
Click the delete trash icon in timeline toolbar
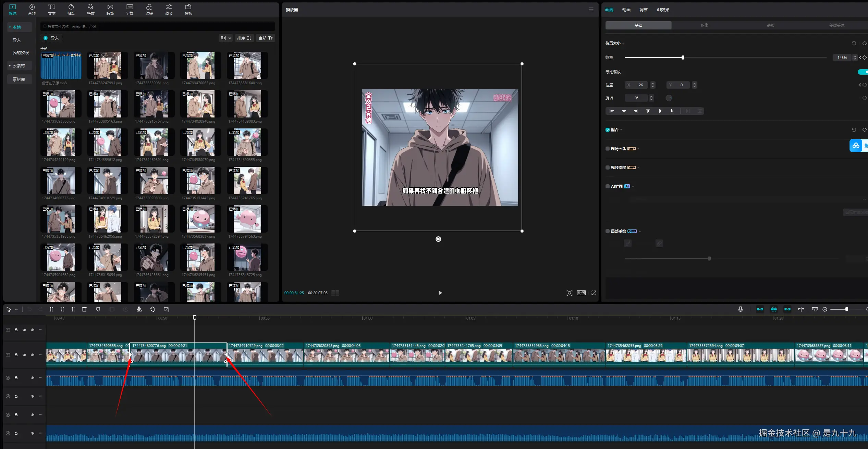(84, 309)
